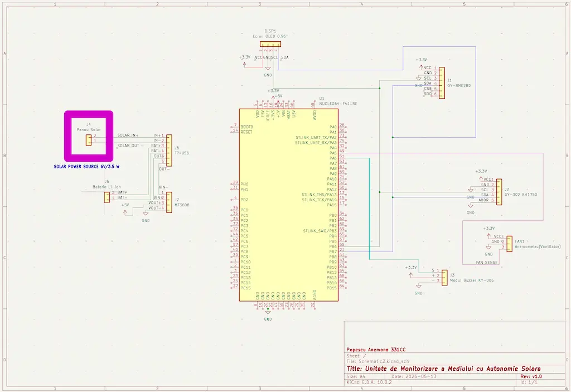Click the U1 reference designator
Image resolution: width=571 pixels, height=392 pixels.
coord(322,99)
